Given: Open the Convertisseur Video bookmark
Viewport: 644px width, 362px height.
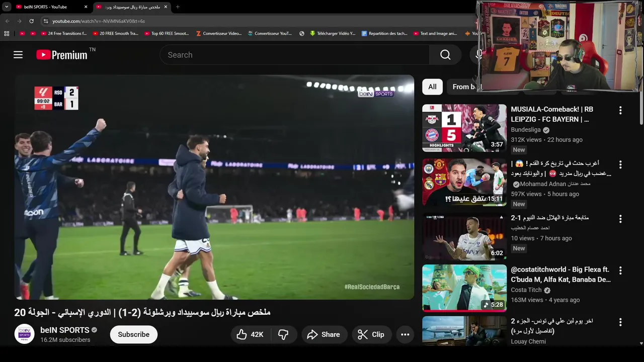Looking at the screenshot, I should [218, 34].
